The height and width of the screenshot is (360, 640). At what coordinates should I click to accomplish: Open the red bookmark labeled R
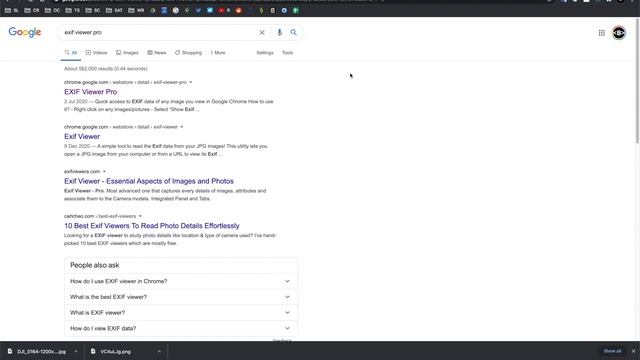click(x=224, y=10)
